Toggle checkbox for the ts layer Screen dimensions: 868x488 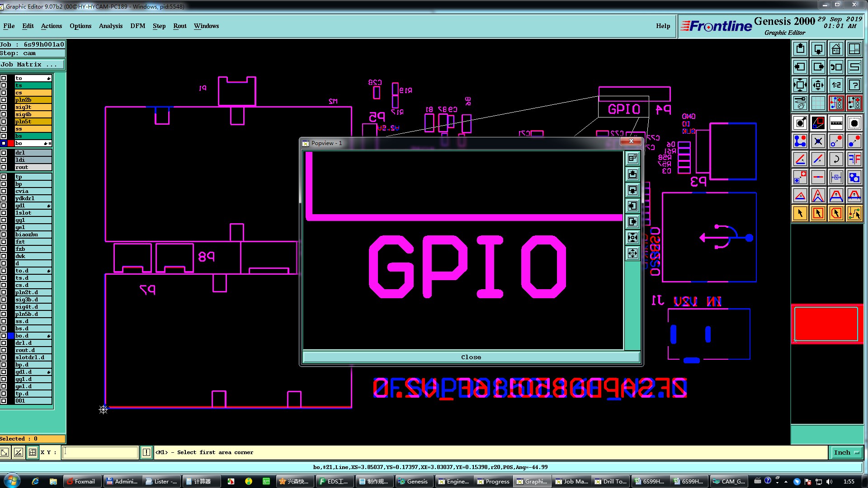click(x=4, y=85)
